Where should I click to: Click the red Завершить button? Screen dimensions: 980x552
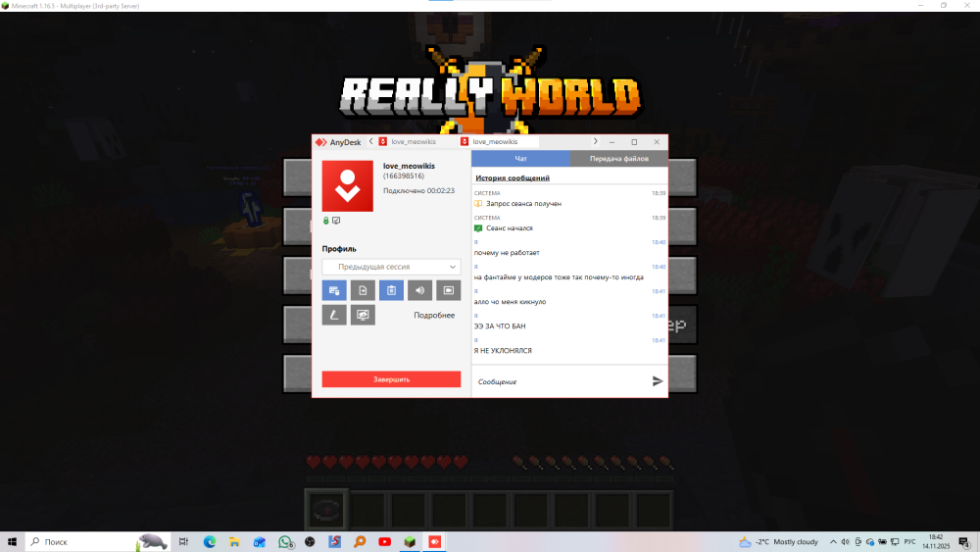point(391,379)
